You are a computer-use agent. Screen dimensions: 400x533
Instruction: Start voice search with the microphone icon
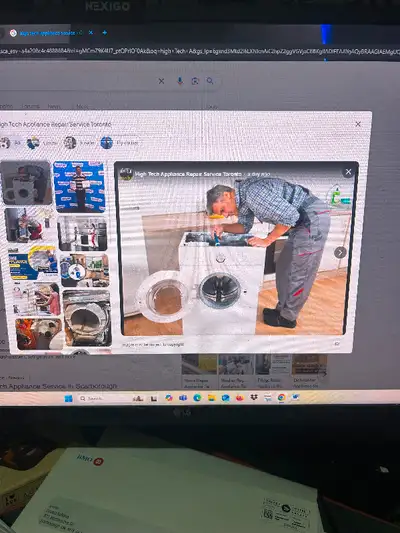coord(180,81)
